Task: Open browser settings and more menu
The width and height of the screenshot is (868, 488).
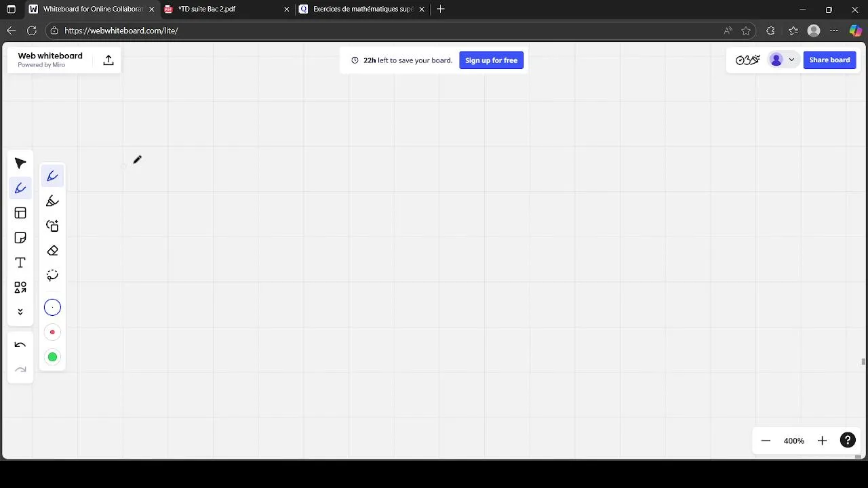Action: coord(834,30)
